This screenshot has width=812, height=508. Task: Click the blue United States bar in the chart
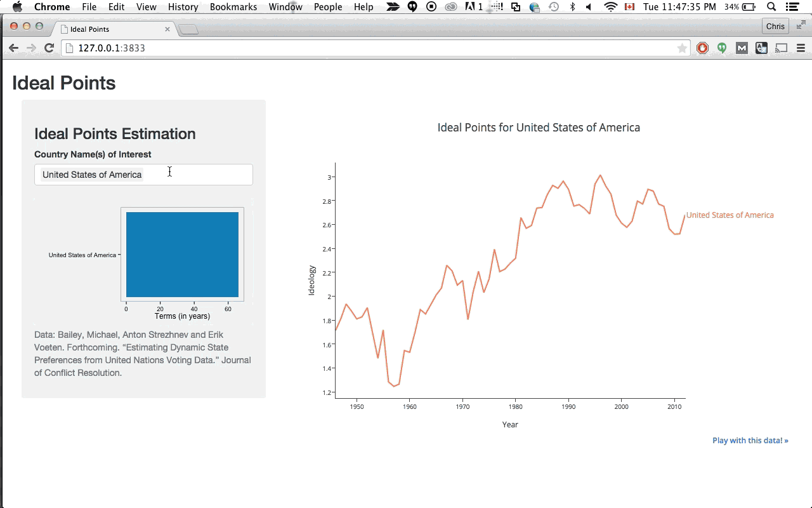coord(182,254)
